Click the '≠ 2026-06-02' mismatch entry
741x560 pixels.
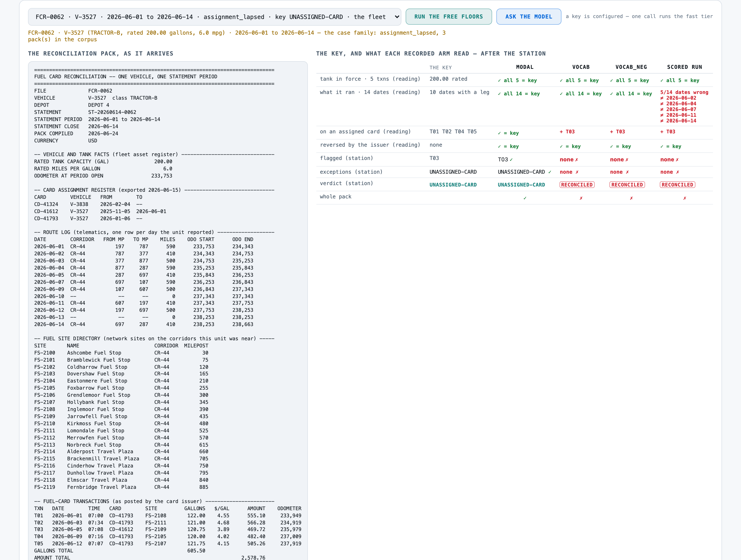678,98
